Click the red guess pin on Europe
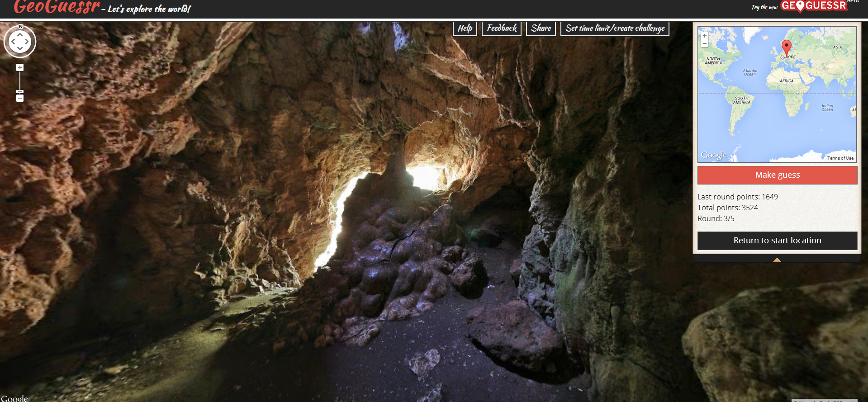This screenshot has width=868, height=402. [787, 47]
